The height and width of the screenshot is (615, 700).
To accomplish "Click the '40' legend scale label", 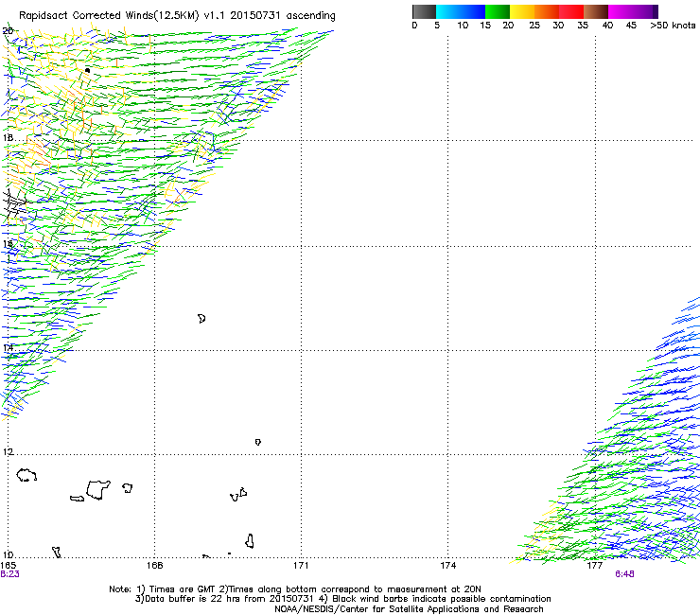I will (x=607, y=26).
